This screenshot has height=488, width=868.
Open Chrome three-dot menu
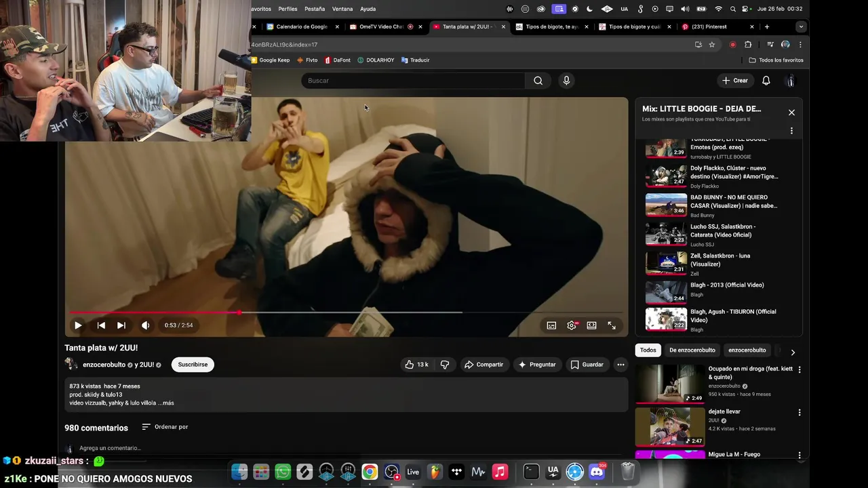pos(800,45)
